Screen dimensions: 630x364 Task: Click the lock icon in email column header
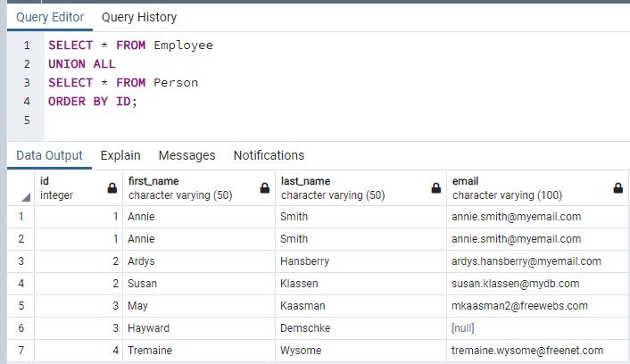[618, 188]
